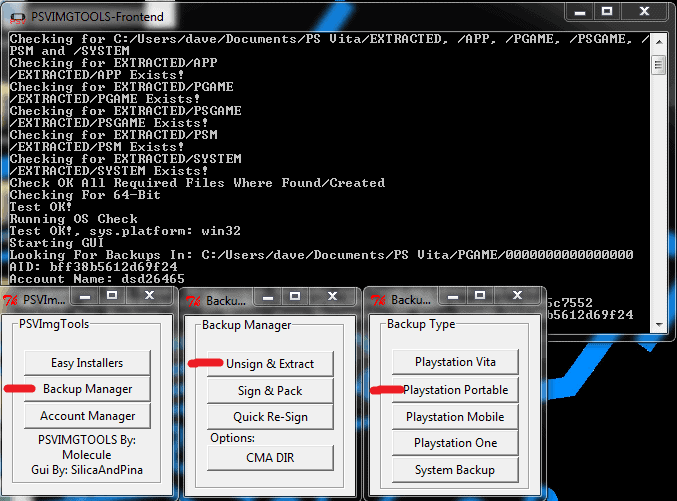Close the PSVIMGTOOLS-Frontend console window
This screenshot has height=501, width=677.
point(644,12)
